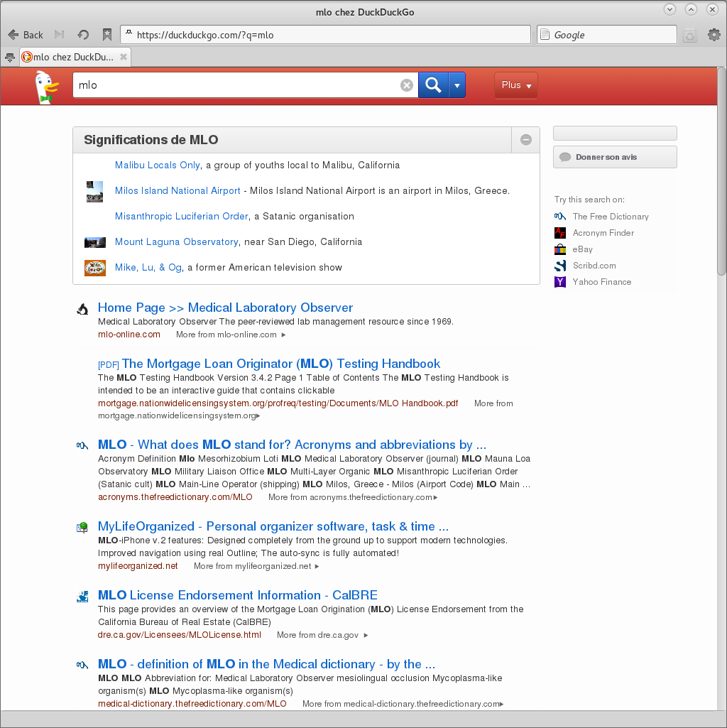Click Milos Island National Airport thumbnail
Image resolution: width=727 pixels, height=728 pixels.
point(94,191)
